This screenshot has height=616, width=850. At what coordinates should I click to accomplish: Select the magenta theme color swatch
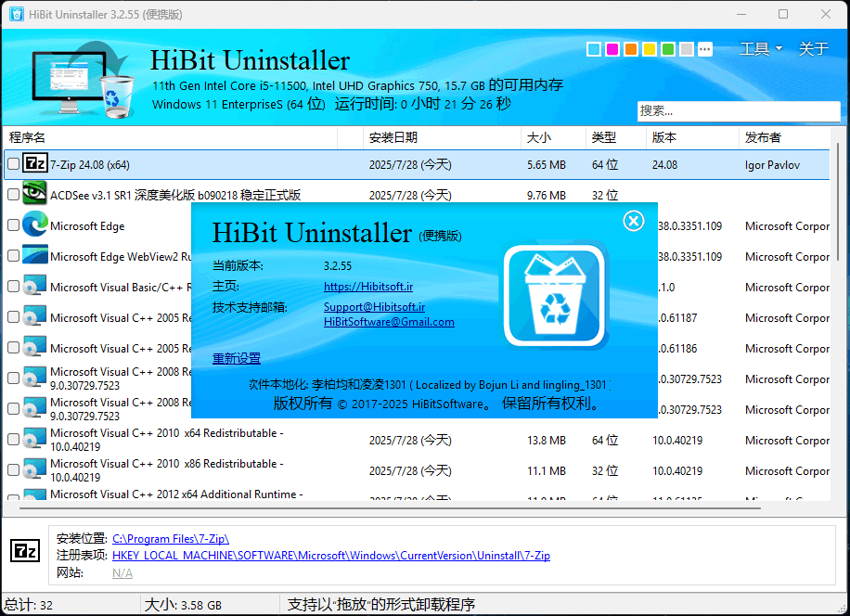[x=612, y=49]
